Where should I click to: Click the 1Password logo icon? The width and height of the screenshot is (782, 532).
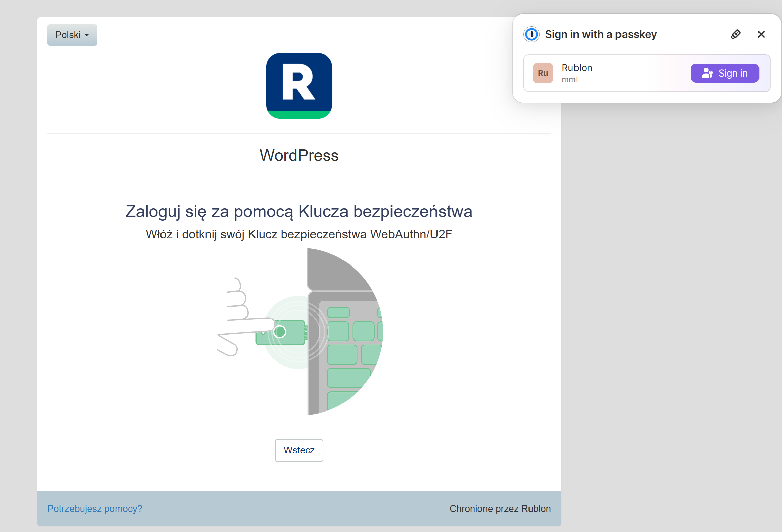532,34
